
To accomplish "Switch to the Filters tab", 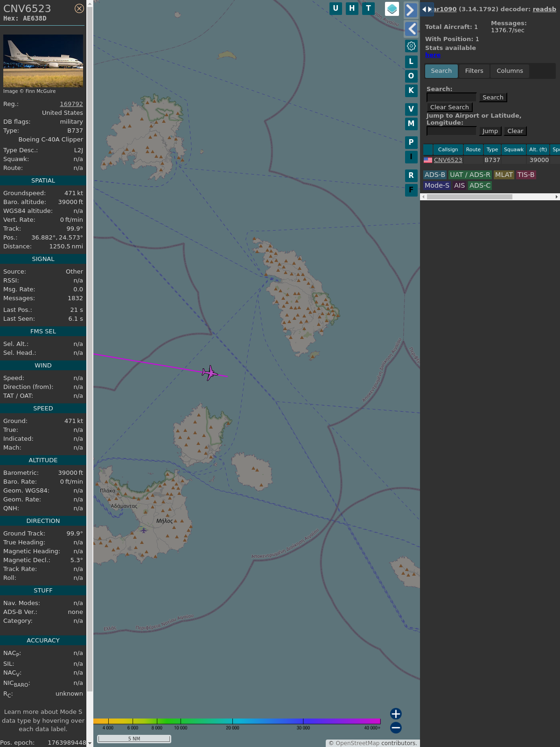I will [x=474, y=71].
